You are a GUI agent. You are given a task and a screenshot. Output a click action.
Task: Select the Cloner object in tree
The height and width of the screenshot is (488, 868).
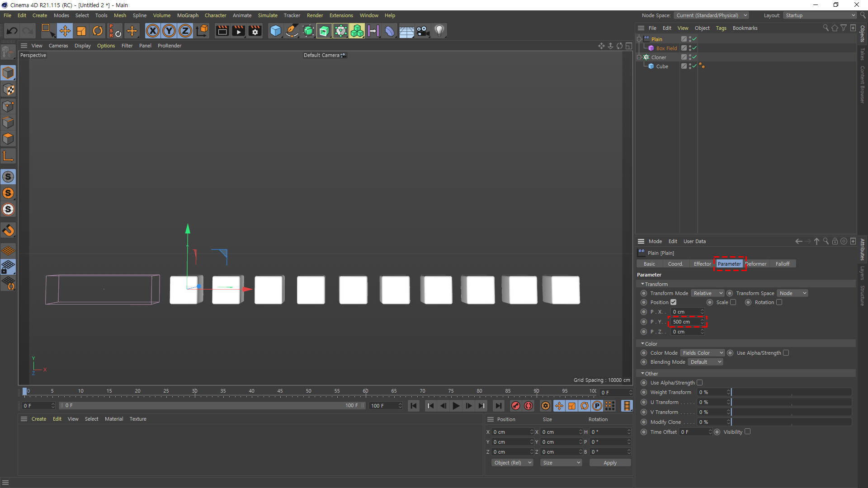click(x=658, y=57)
